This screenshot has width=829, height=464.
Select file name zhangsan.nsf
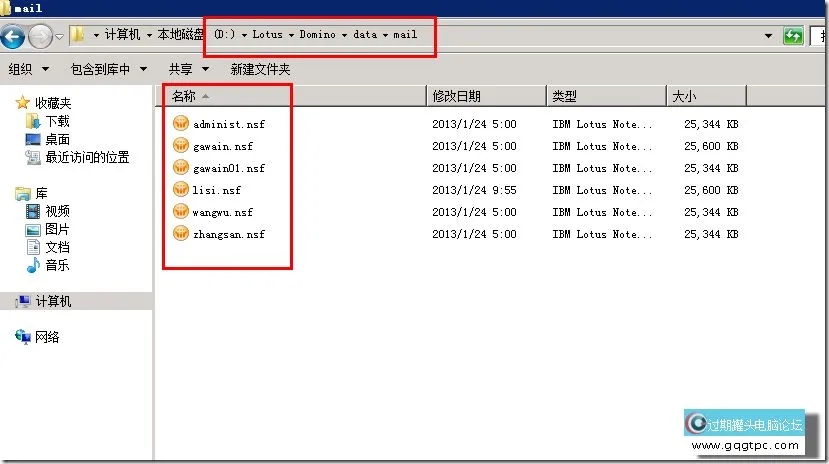229,235
